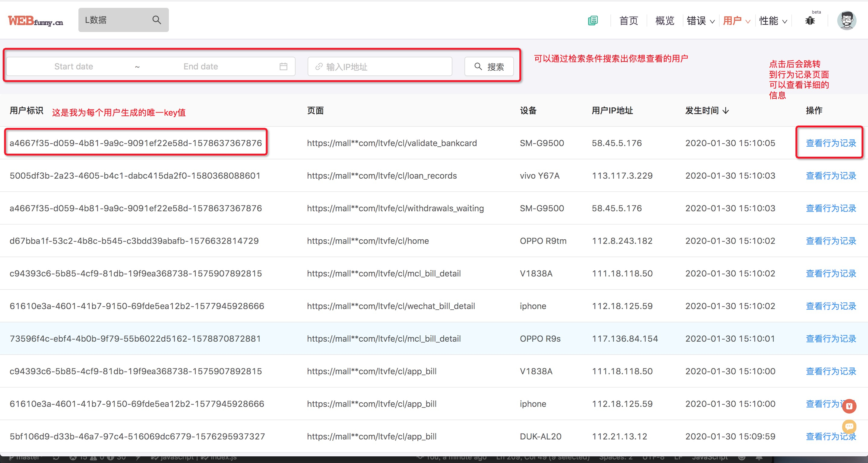Sort by 发生时间 column arrow
The image size is (868, 463).
(726, 110)
